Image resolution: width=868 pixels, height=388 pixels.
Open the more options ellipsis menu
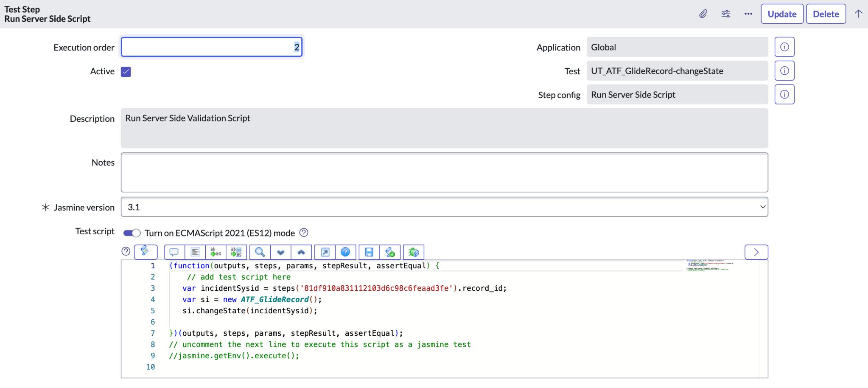click(748, 14)
